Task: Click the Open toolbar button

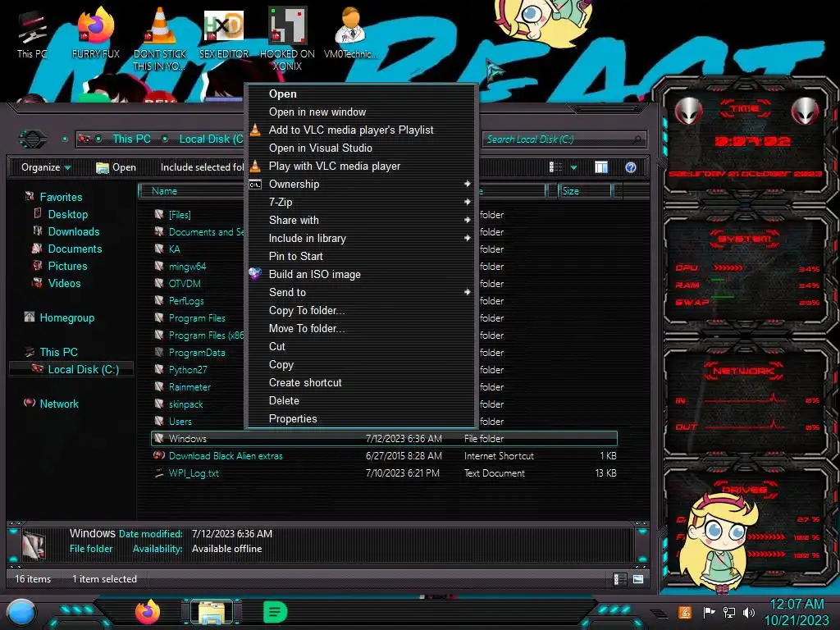Action: pos(116,167)
